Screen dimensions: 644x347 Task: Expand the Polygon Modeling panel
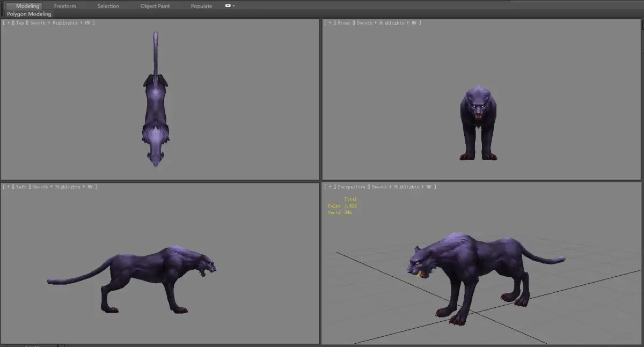[29, 14]
